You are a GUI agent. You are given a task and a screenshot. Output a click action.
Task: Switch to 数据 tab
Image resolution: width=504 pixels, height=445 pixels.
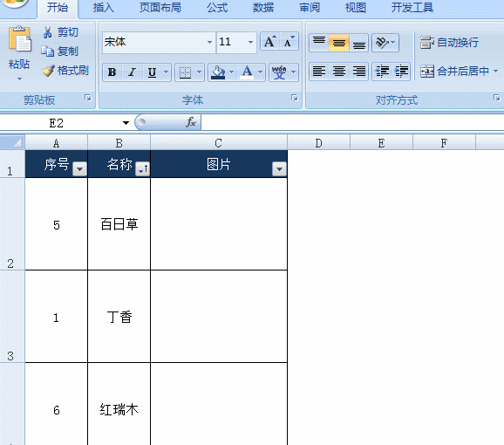pyautogui.click(x=263, y=7)
